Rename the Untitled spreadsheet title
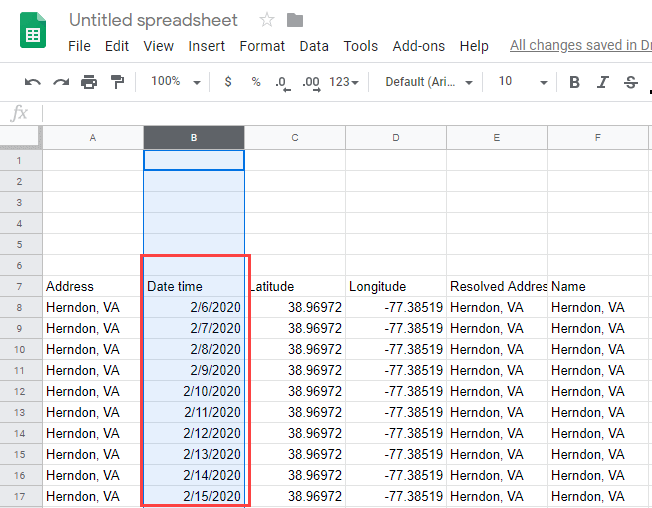Screen dimensions: 652x508 click(153, 20)
